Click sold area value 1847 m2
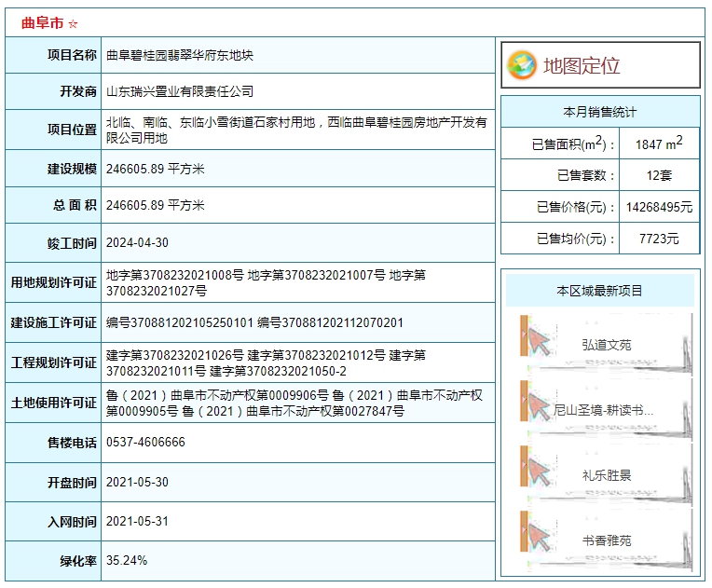712x588 pixels. [659, 144]
